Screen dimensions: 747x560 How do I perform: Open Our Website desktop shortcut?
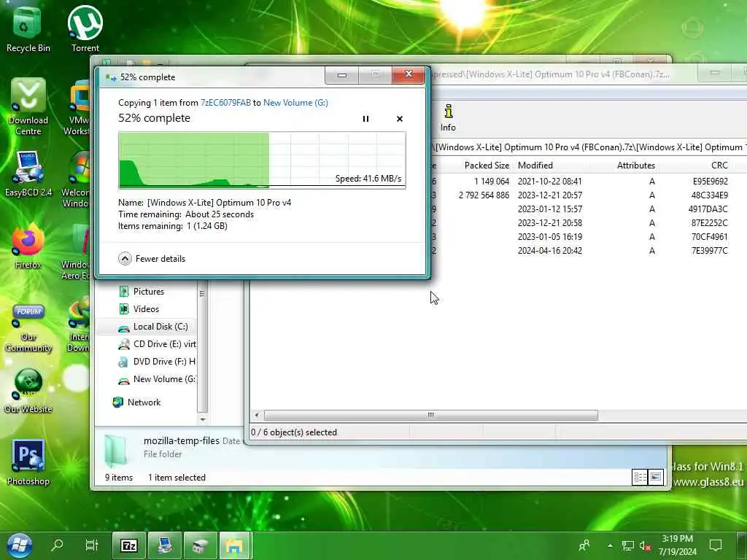28,391
